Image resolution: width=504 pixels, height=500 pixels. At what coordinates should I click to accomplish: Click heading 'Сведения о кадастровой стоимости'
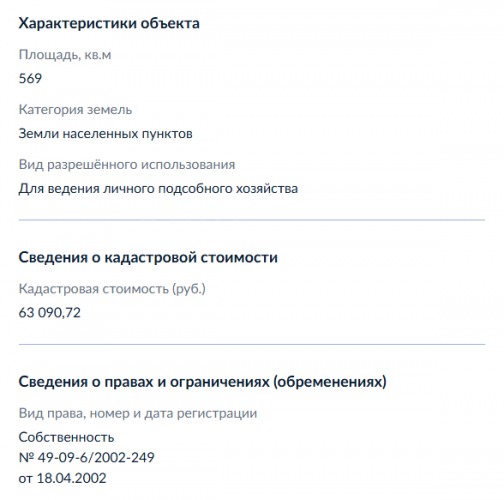pos(148,258)
